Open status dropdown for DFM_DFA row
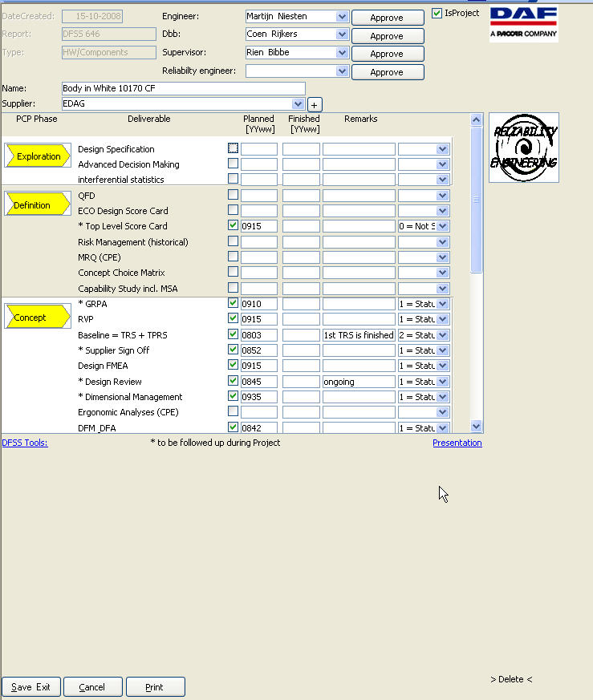This screenshot has height=700, width=593. (x=442, y=427)
